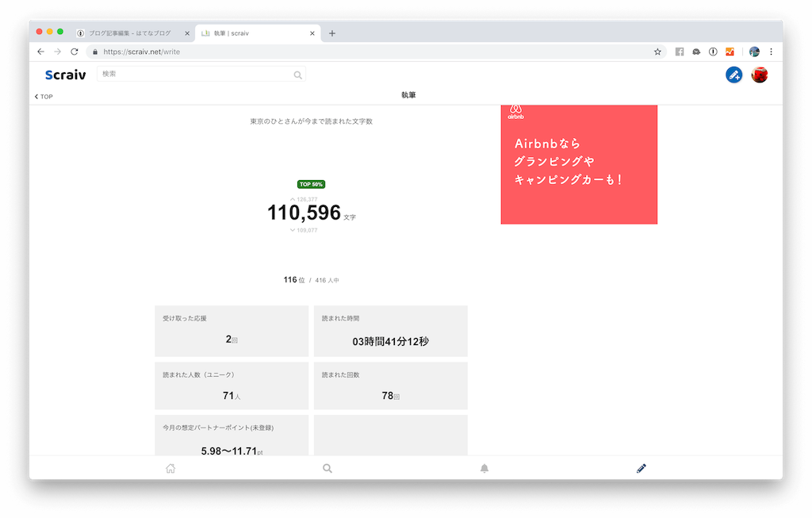Viewport: 812px width, 518px height.
Task: Click the 110,596 character count
Action: pos(304,213)
